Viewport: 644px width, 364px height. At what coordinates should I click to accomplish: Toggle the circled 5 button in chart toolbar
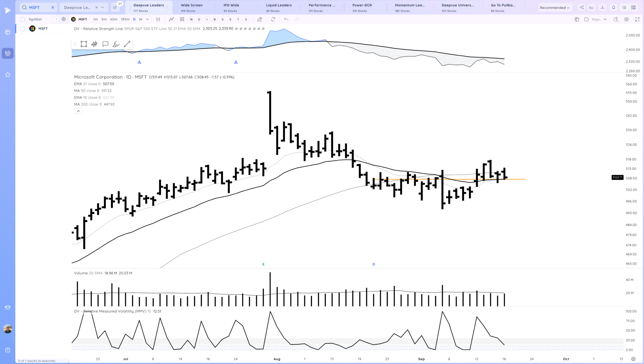coord(246,19)
